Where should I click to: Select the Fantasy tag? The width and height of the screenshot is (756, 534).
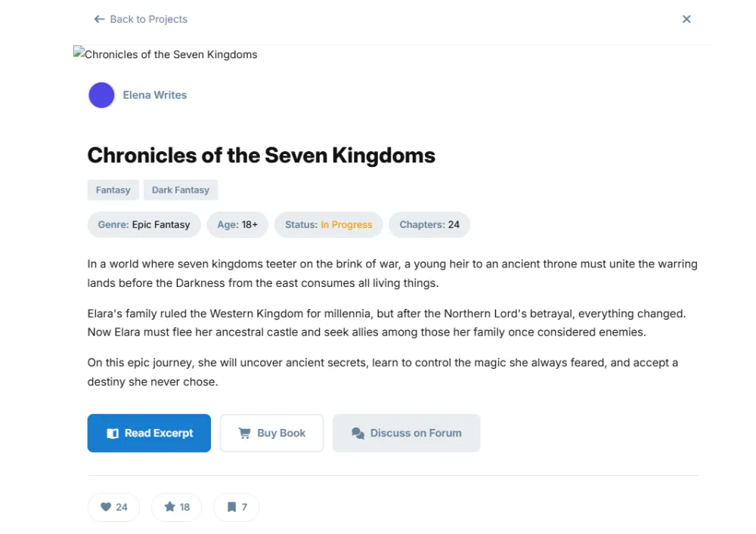(x=113, y=190)
